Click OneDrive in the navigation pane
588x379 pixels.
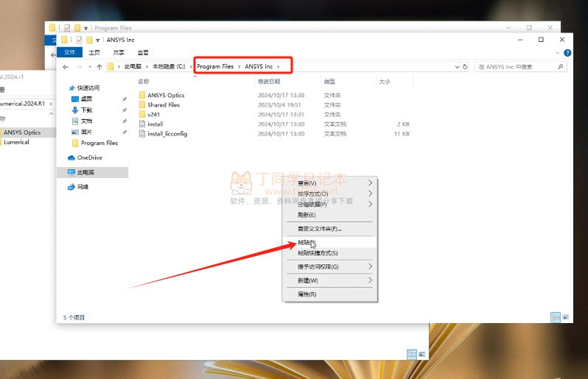click(89, 157)
